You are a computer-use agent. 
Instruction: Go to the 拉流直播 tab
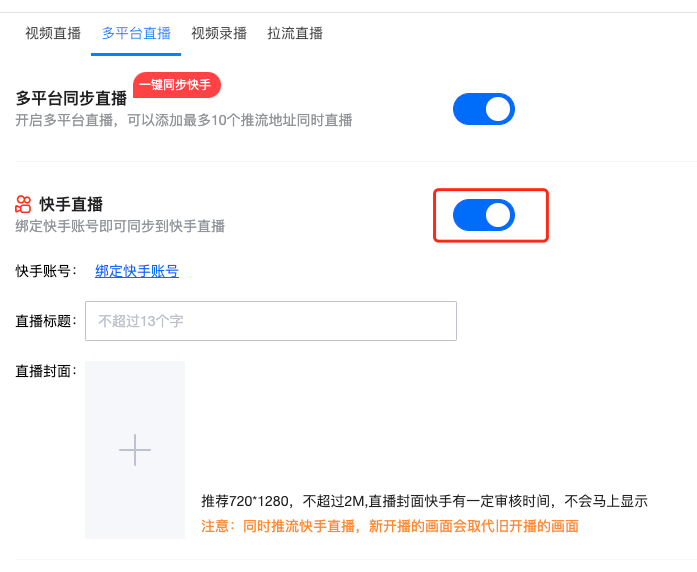point(295,33)
